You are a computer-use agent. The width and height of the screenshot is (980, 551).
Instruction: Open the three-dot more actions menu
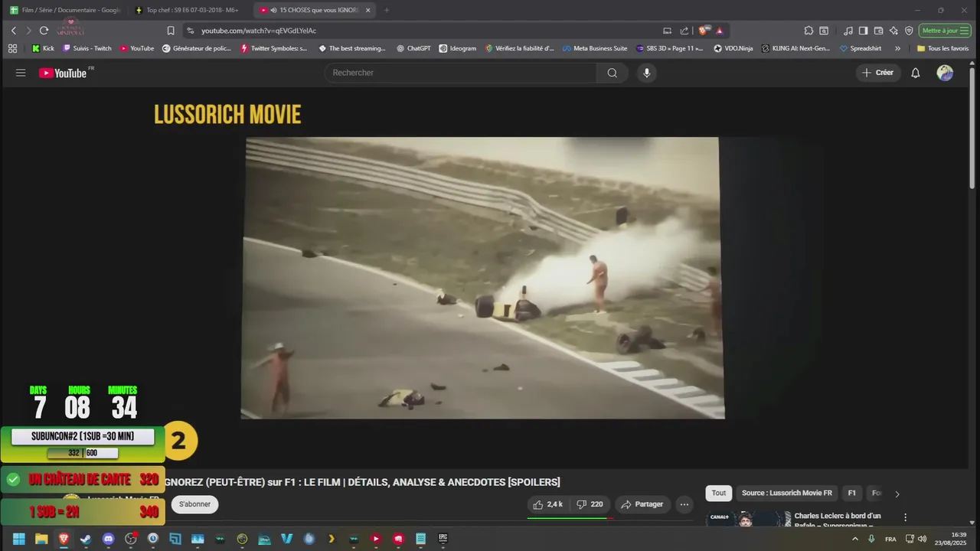pos(684,504)
